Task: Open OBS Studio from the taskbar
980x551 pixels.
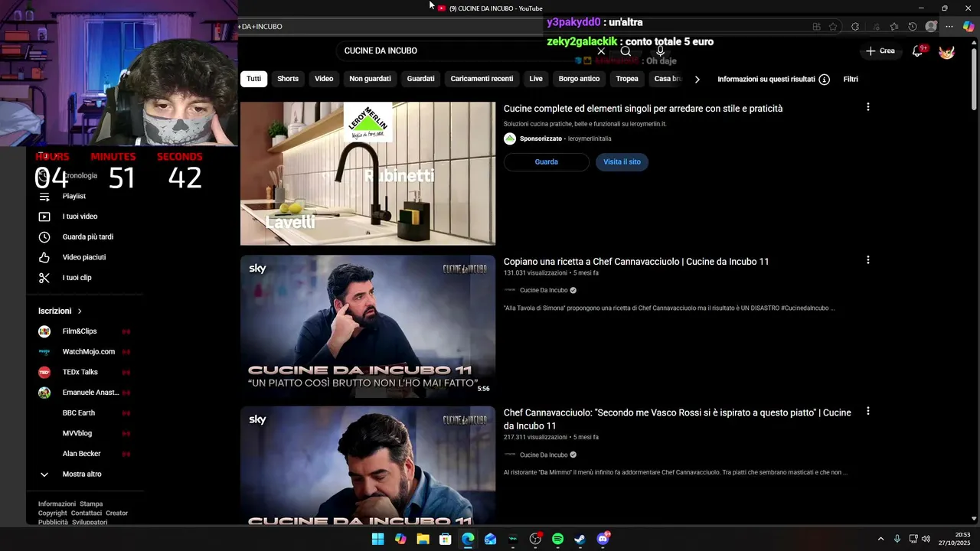Action: pyautogui.click(x=535, y=539)
